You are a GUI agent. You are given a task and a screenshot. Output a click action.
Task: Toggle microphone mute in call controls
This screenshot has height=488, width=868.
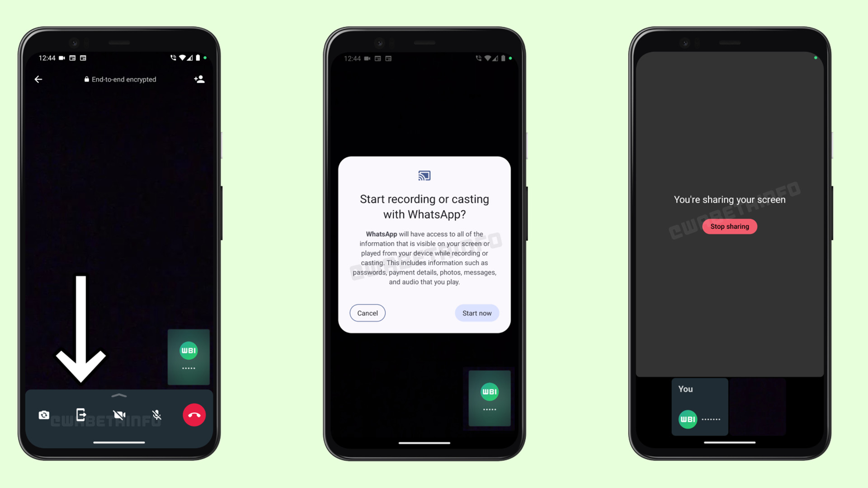[x=156, y=415]
